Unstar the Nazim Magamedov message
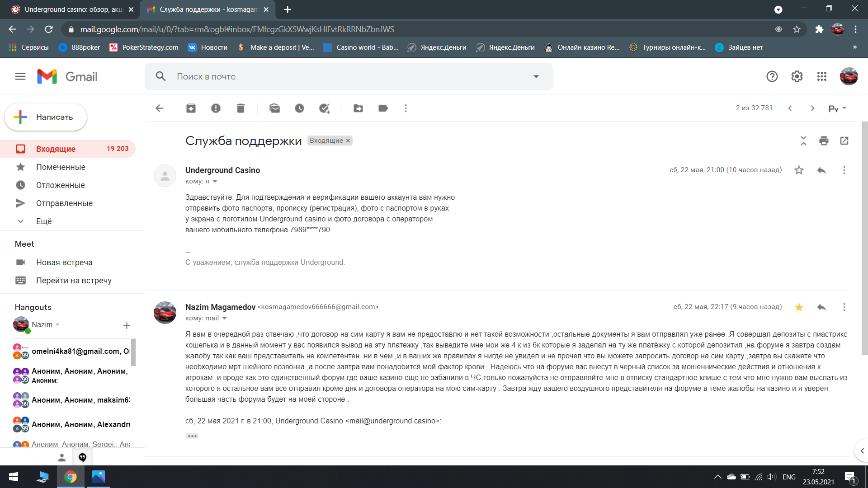 (x=799, y=307)
